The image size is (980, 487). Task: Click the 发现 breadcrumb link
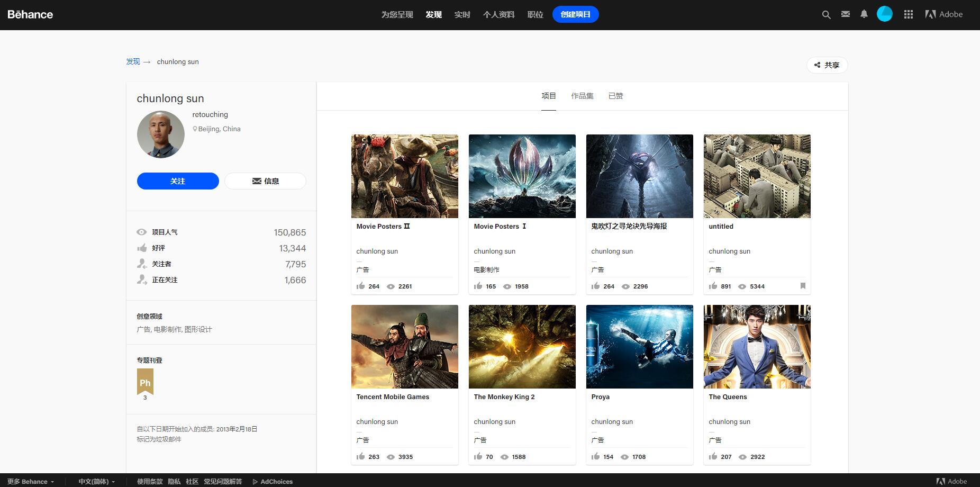click(133, 61)
